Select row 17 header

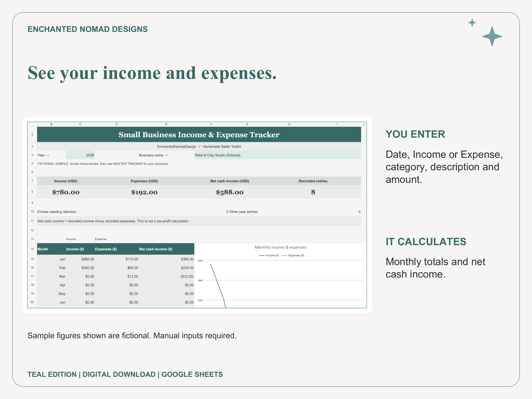click(x=32, y=276)
